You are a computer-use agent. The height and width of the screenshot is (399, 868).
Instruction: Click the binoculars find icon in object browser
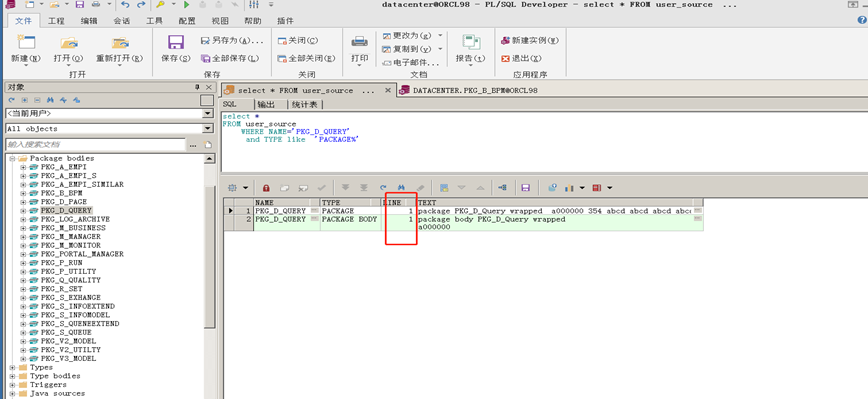pyautogui.click(x=50, y=100)
